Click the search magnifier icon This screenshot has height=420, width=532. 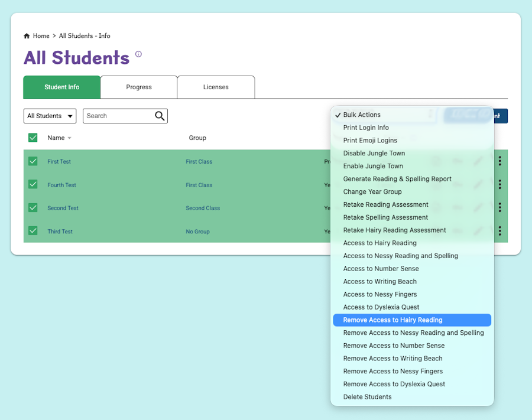click(160, 116)
